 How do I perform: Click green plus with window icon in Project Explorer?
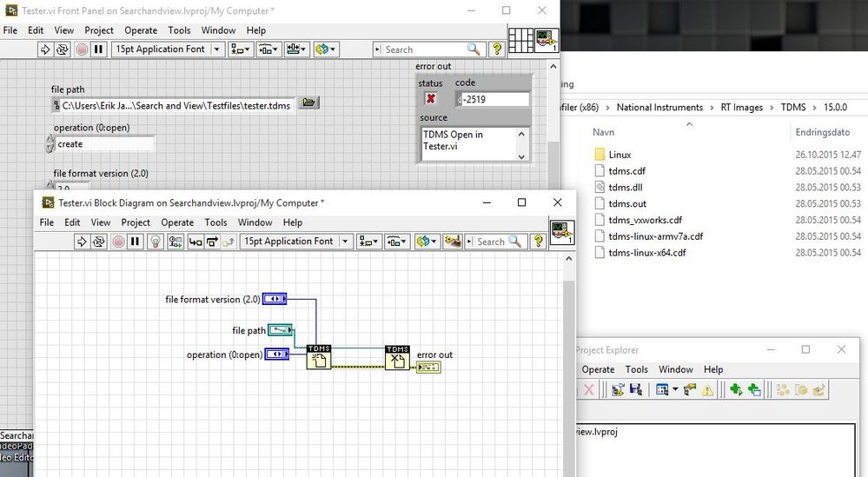754,390
